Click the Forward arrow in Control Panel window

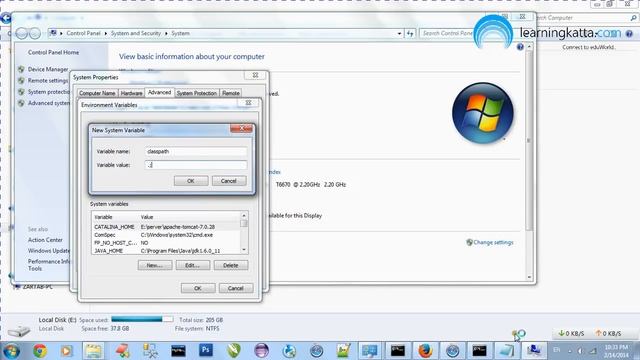pyautogui.click(x=35, y=33)
